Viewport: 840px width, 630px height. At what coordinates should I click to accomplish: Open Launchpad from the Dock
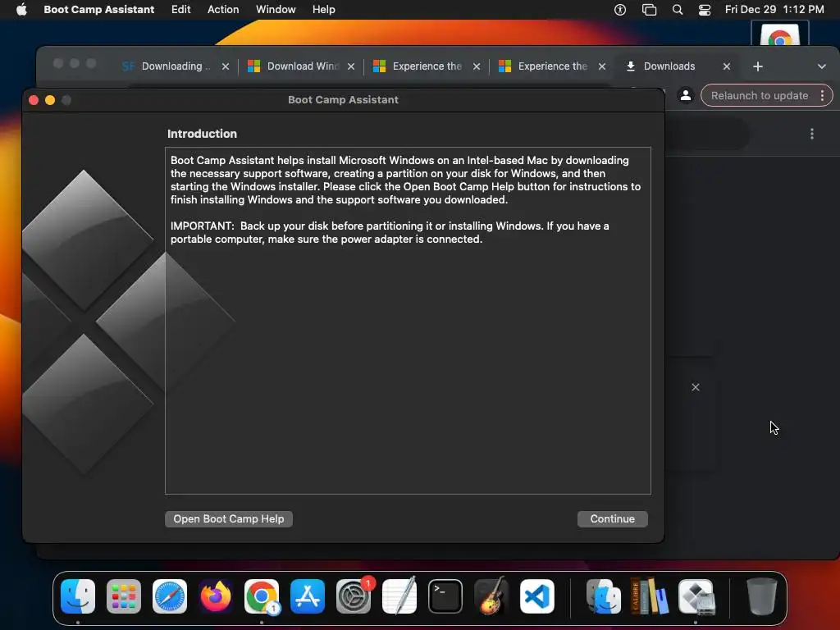tap(124, 596)
